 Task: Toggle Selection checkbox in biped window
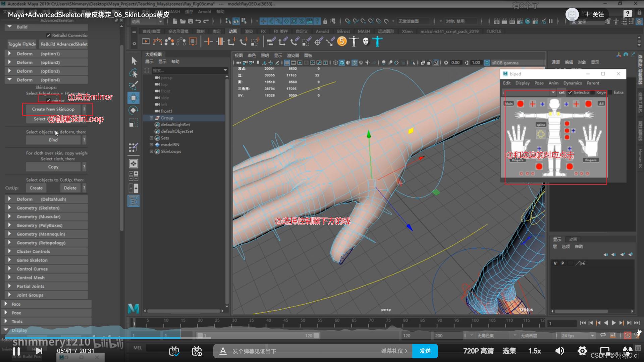[570, 93]
